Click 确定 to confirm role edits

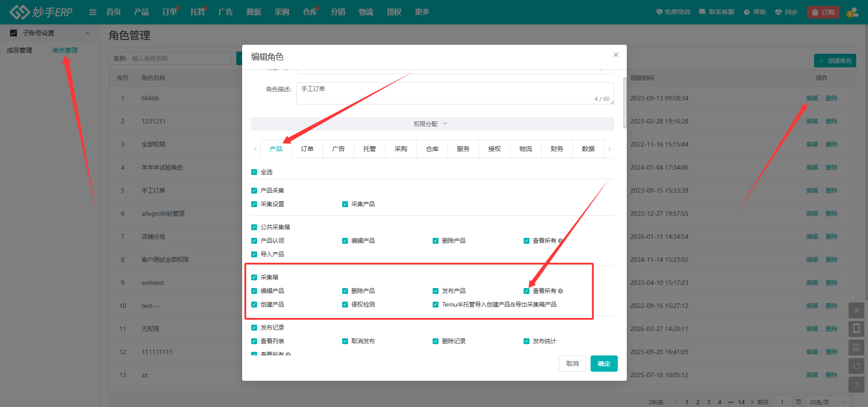pos(604,364)
